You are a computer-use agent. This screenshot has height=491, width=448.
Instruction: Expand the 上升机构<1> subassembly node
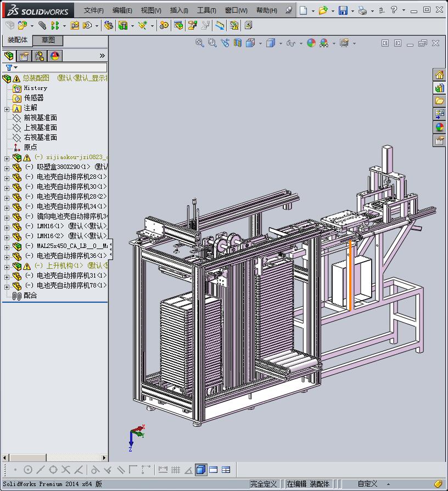click(x=7, y=266)
